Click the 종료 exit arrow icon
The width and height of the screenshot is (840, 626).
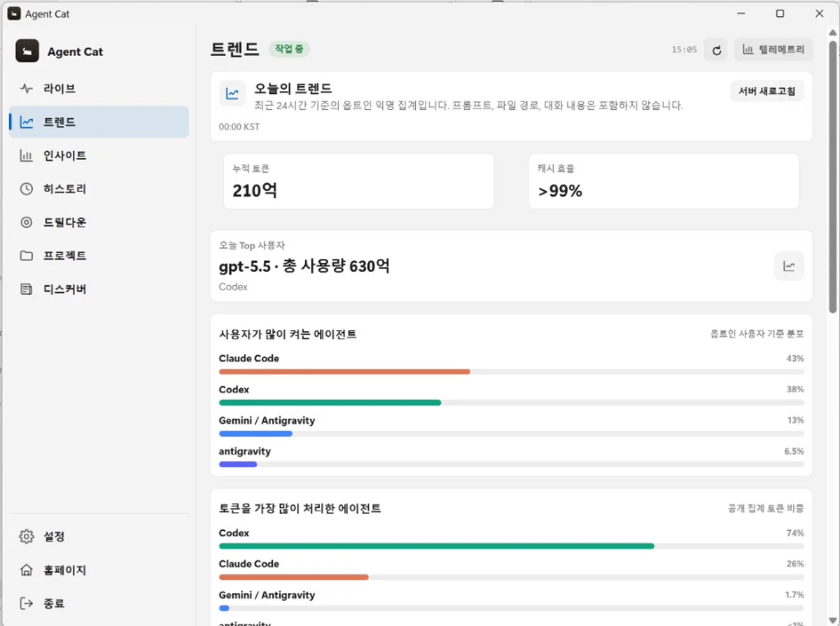coord(27,603)
